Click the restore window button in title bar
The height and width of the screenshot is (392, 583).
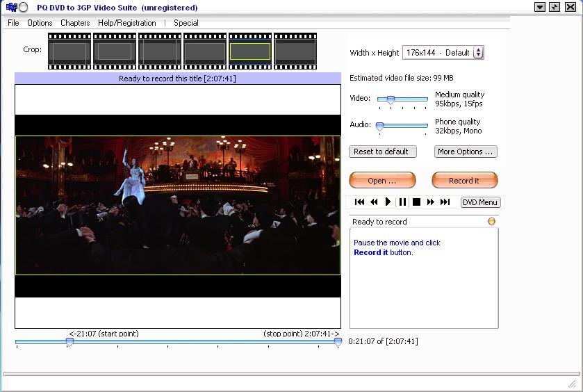[555, 7]
